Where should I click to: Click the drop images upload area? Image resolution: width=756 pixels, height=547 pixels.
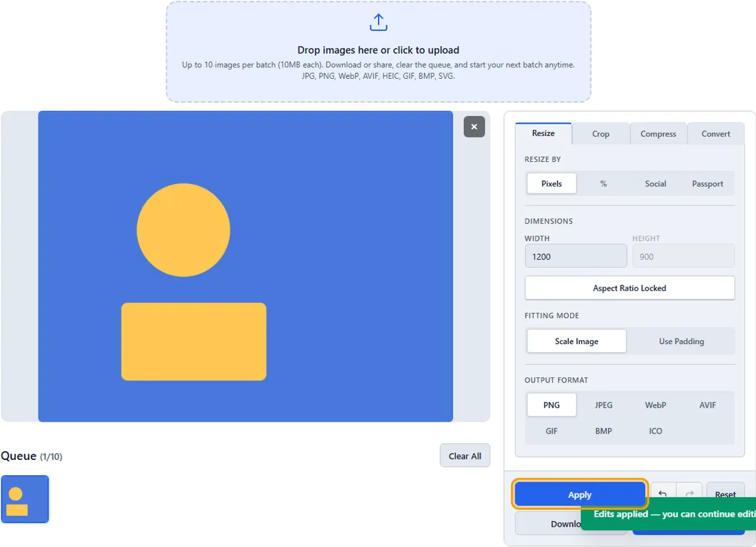pos(379,52)
